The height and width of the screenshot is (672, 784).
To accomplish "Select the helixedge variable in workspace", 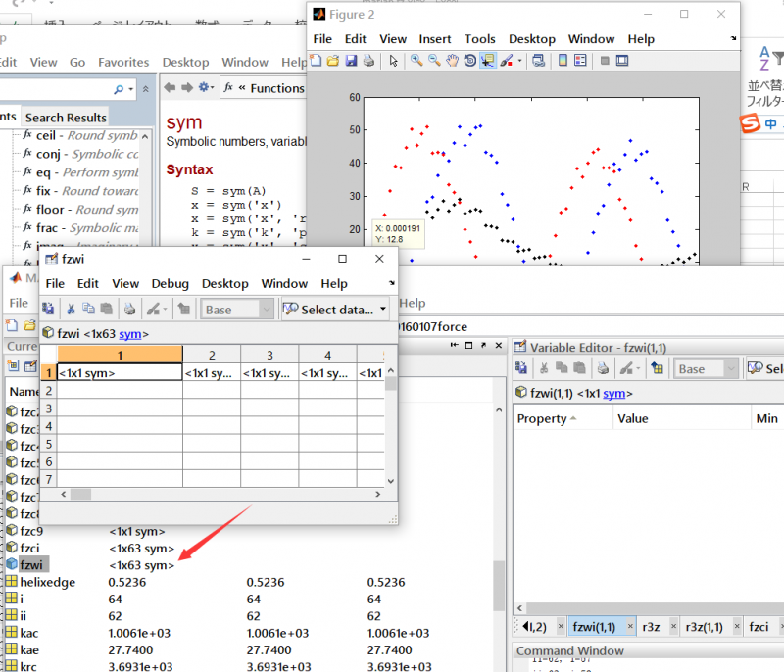I will (x=47, y=583).
